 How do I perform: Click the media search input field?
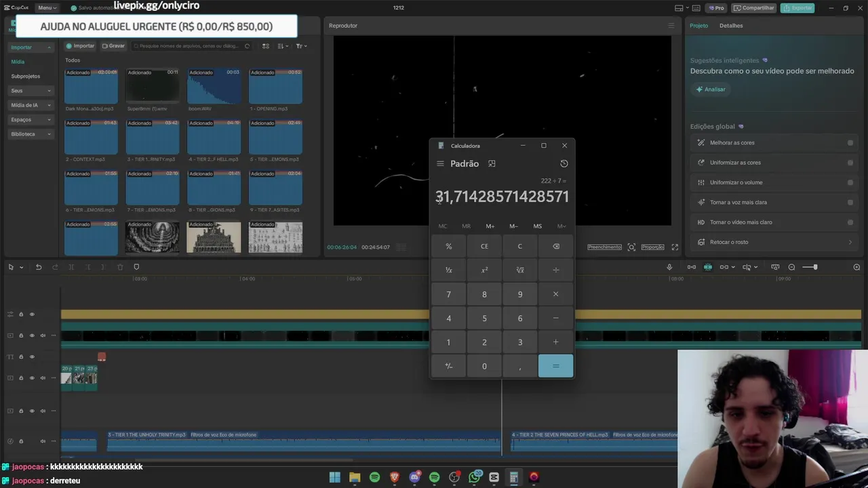point(191,46)
